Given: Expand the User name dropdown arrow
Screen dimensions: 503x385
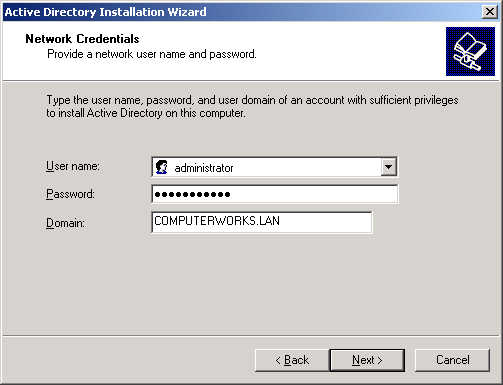Looking at the screenshot, I should click(x=389, y=167).
